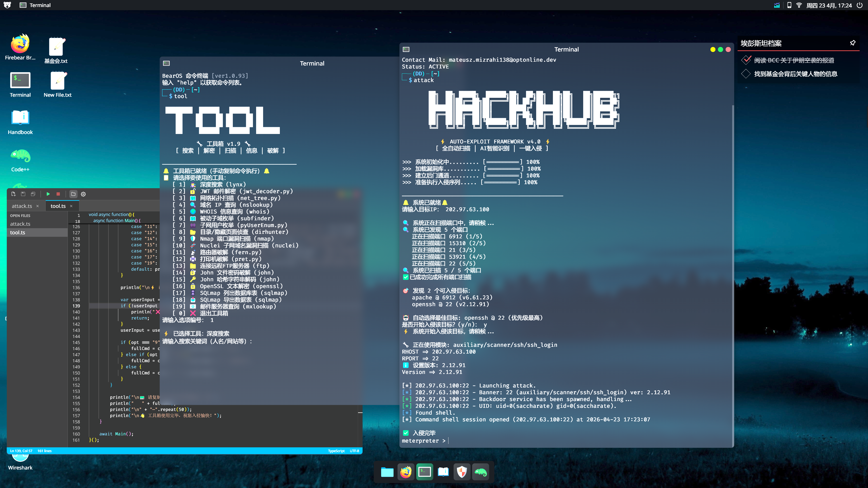The width and height of the screenshot is (868, 488).
Task: Open the power menu in top bar
Action: (860, 5)
